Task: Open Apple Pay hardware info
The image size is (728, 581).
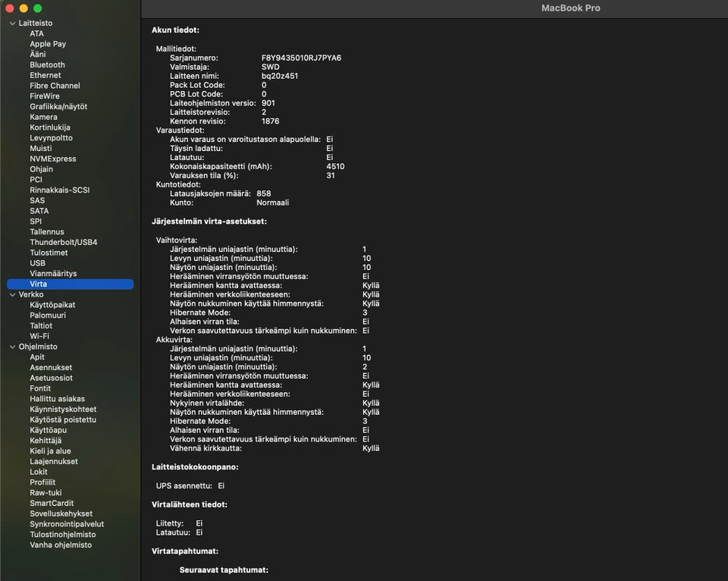Action: coord(48,44)
